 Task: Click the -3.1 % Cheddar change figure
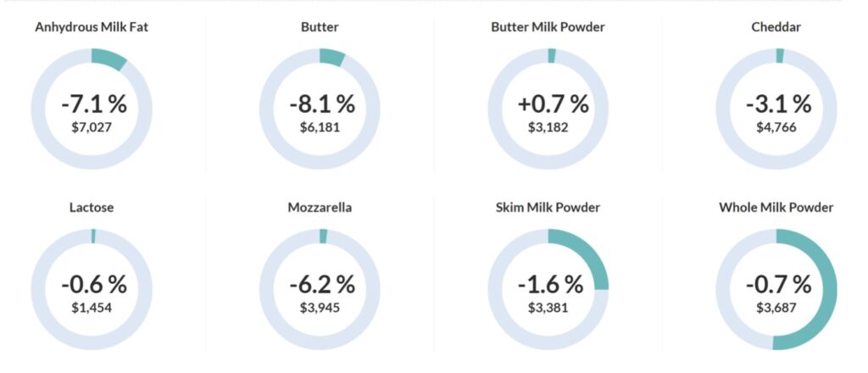click(778, 104)
